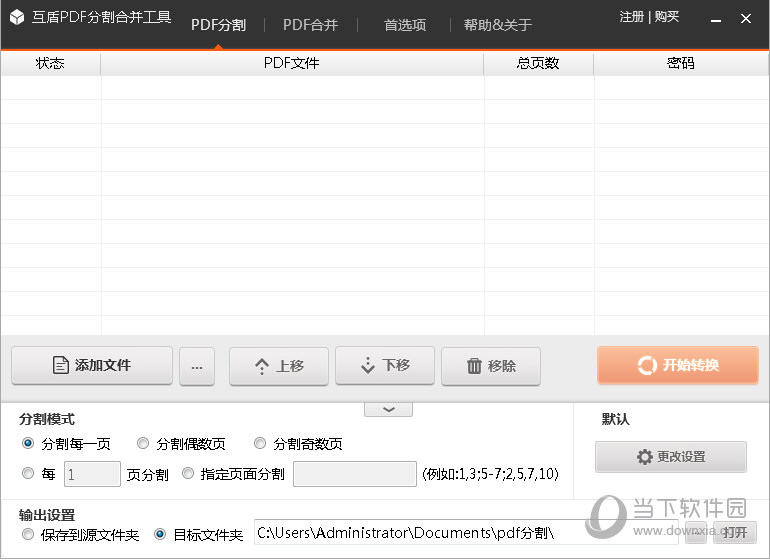The width and height of the screenshot is (770, 560).
Task: Select 指定页面分割 radio option
Action: point(188,473)
